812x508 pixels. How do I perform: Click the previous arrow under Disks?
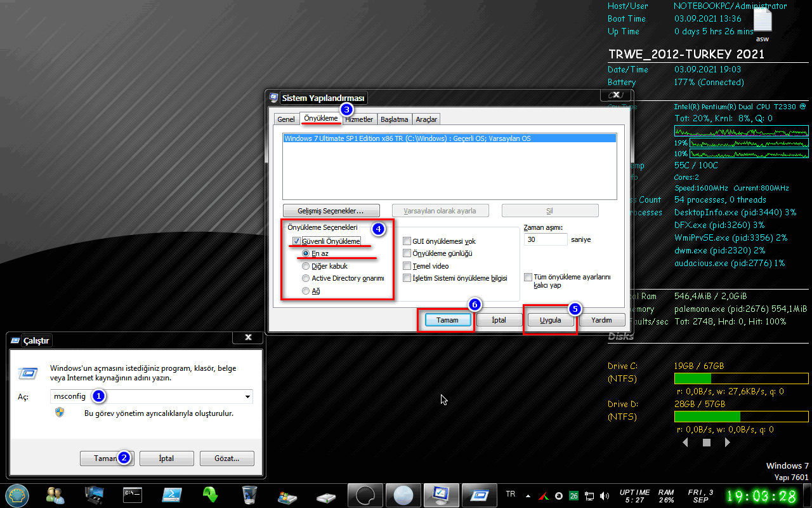(685, 443)
